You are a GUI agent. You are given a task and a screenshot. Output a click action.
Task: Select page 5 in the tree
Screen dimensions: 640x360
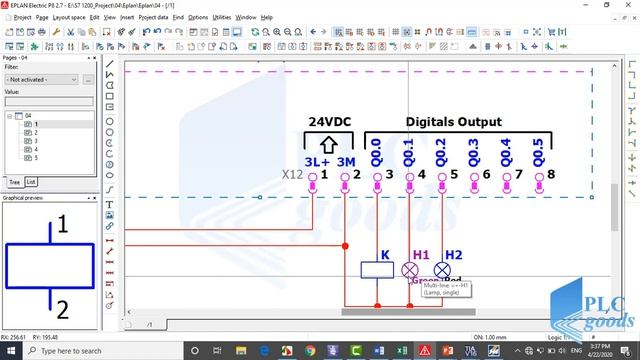coord(36,158)
